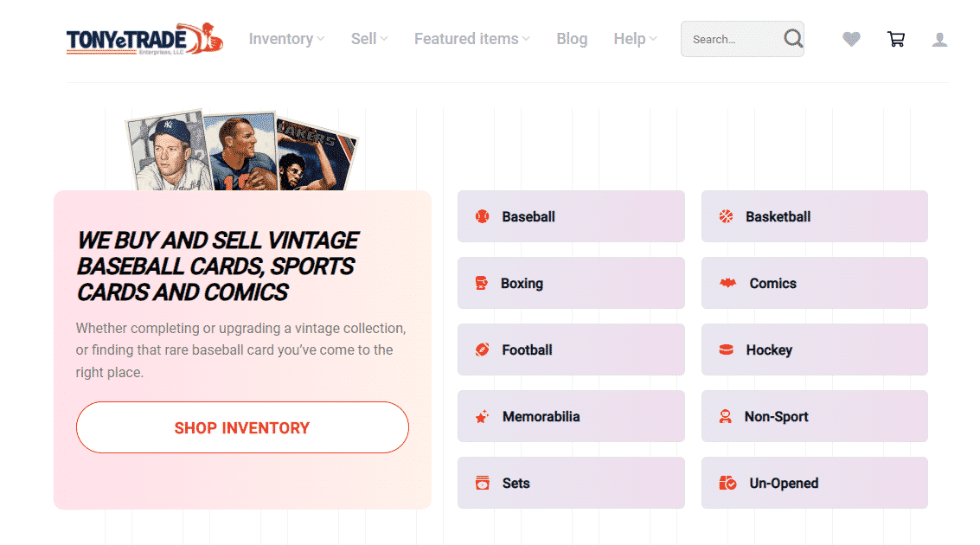Click the star icon next to Memorabilia
The image size is (980, 545).
pos(482,416)
